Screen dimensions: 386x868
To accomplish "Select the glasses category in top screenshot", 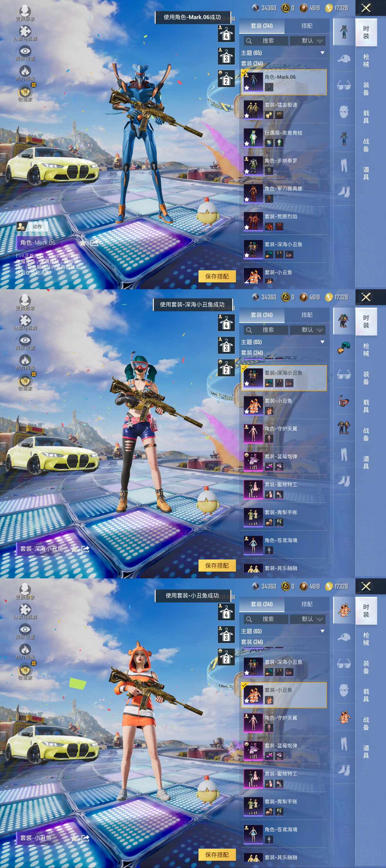I will tap(344, 85).
